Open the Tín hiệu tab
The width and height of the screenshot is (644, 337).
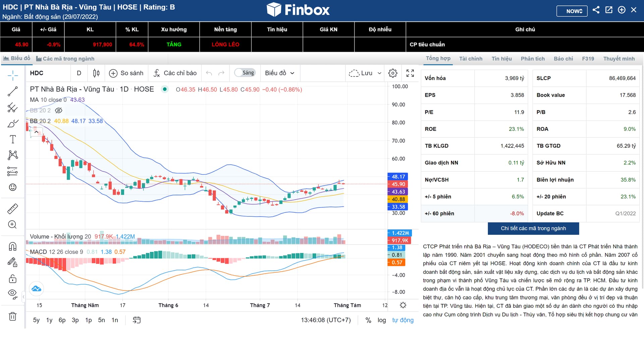[502, 59]
